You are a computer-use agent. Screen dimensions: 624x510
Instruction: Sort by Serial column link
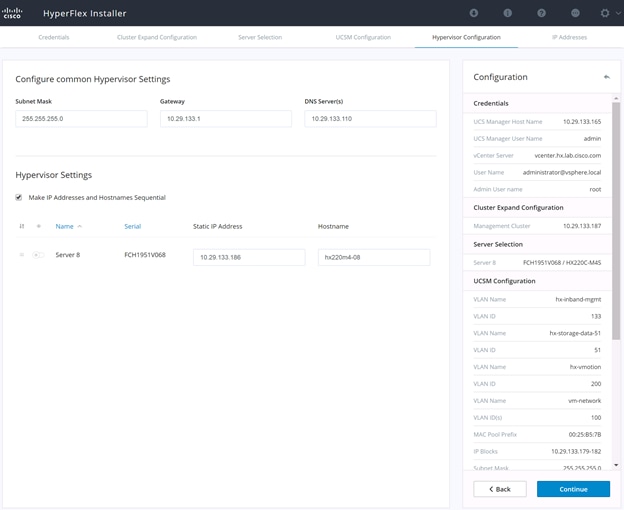(133, 226)
